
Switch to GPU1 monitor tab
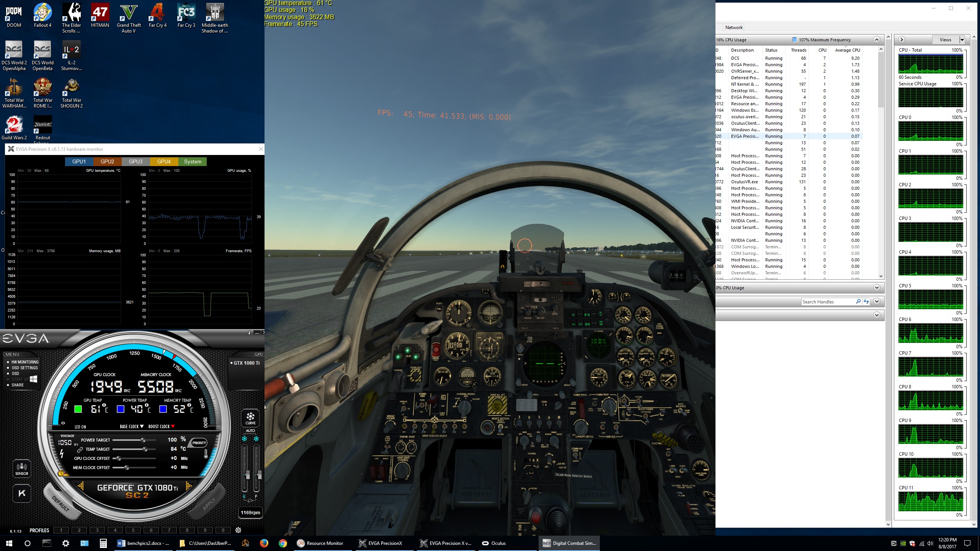click(79, 161)
